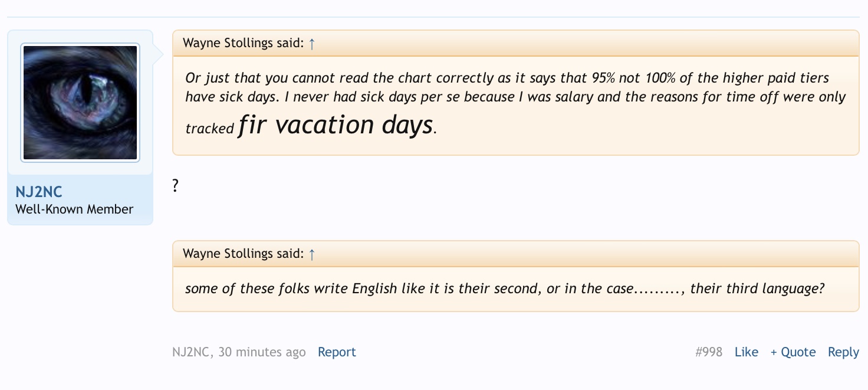This screenshot has width=868, height=390.
Task: Click the question mark post text
Action: pos(176,186)
